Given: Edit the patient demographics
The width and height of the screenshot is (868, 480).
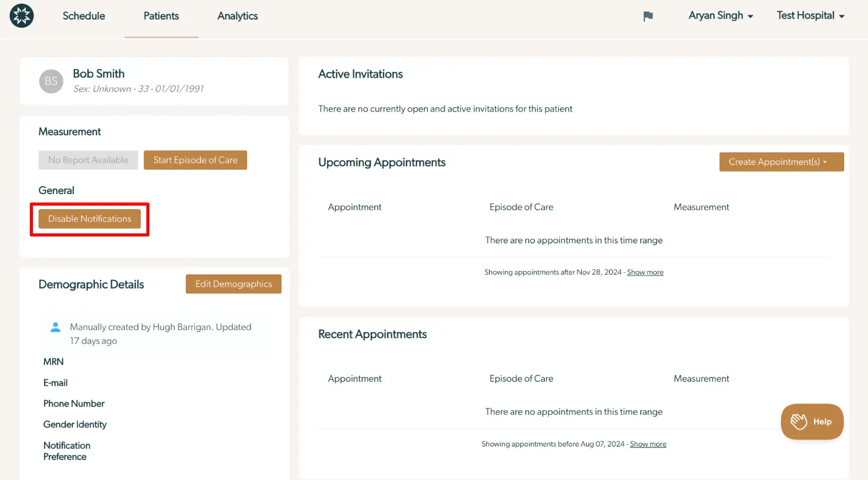Looking at the screenshot, I should click(233, 284).
